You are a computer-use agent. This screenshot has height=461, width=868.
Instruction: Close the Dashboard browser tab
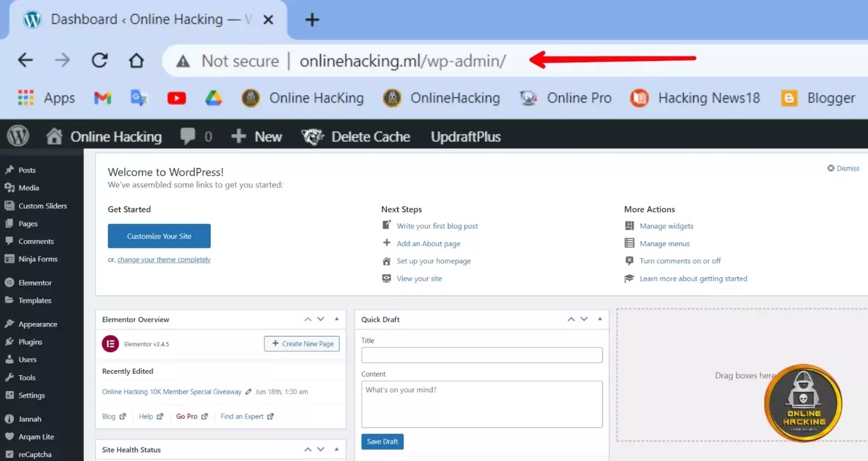coord(268,20)
